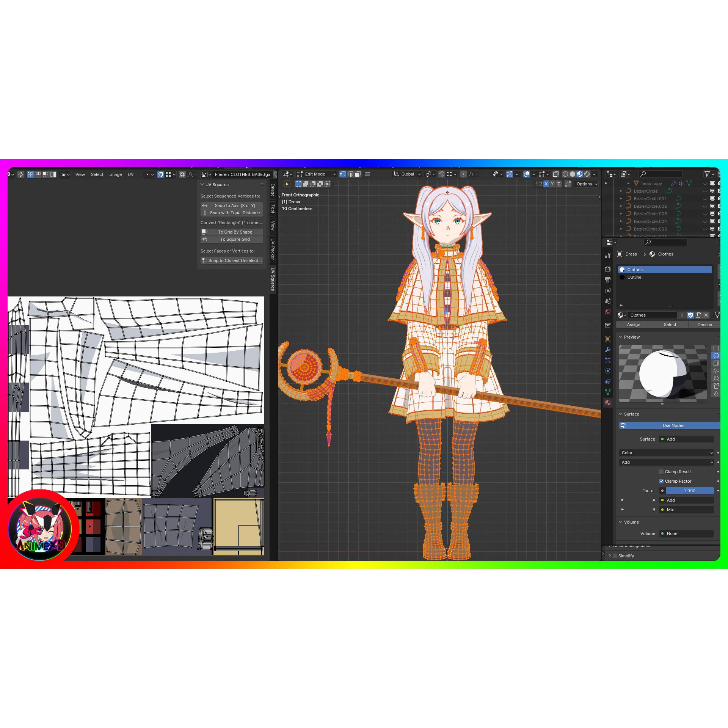Open the Options dropdown in viewport
728x728 pixels.
pos(587,184)
